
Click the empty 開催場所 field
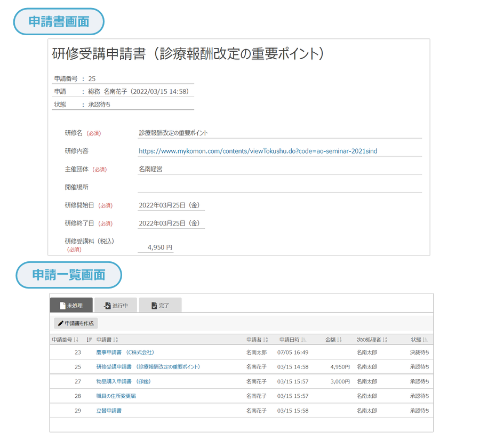click(x=279, y=187)
